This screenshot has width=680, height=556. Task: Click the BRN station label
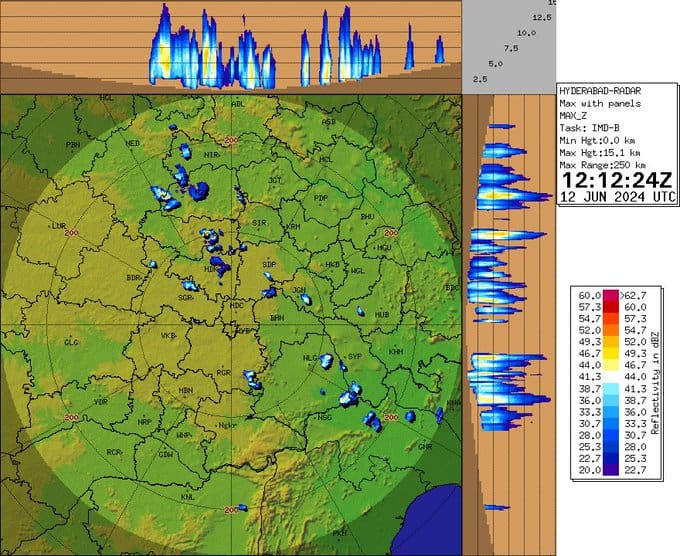pos(277,318)
